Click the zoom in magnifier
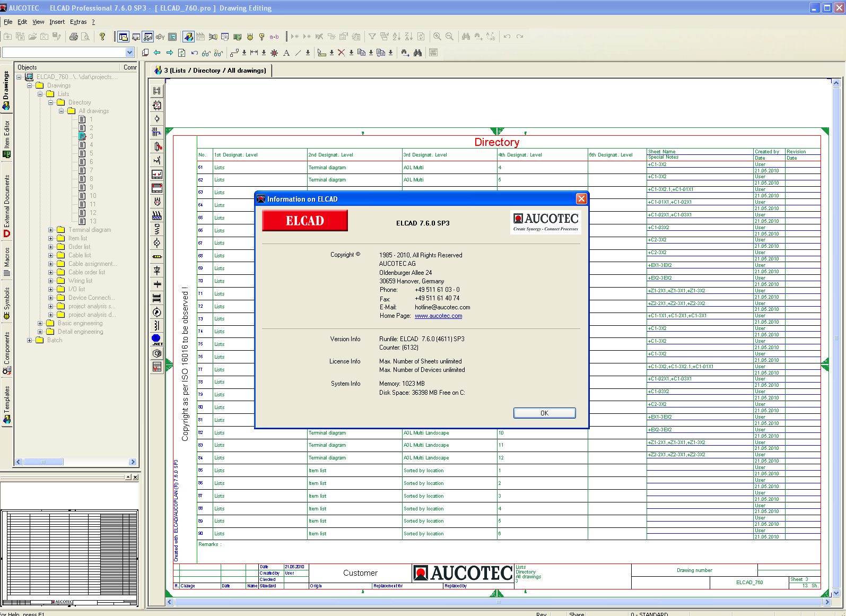This screenshot has width=846, height=616. click(x=437, y=37)
